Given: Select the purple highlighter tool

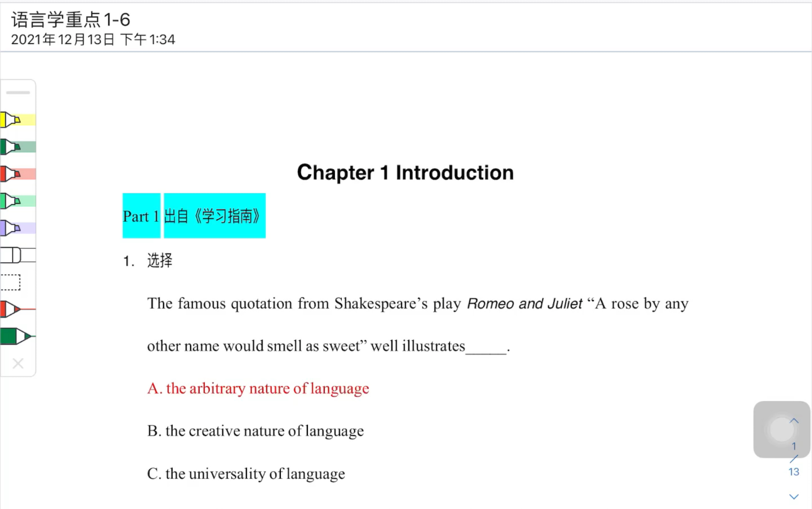Looking at the screenshot, I should [18, 228].
